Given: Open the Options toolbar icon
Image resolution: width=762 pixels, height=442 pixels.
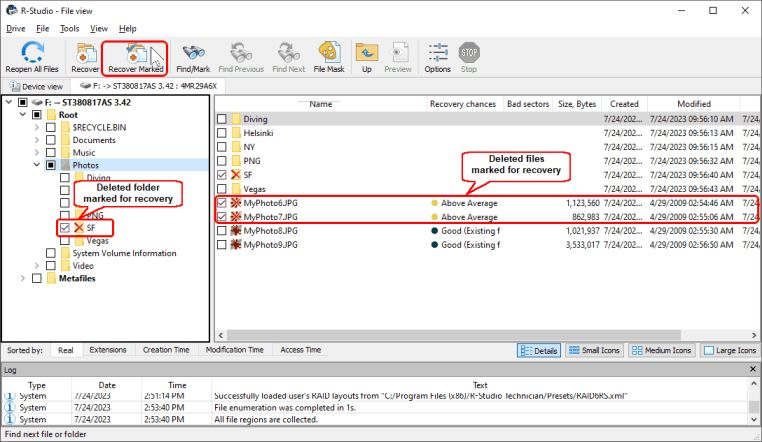Looking at the screenshot, I should click(438, 52).
